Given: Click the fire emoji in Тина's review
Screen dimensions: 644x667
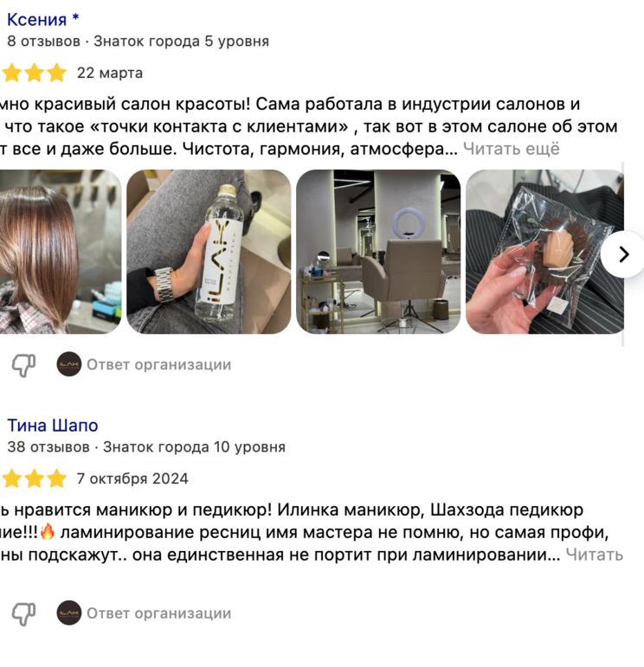Looking at the screenshot, I should point(48,531).
